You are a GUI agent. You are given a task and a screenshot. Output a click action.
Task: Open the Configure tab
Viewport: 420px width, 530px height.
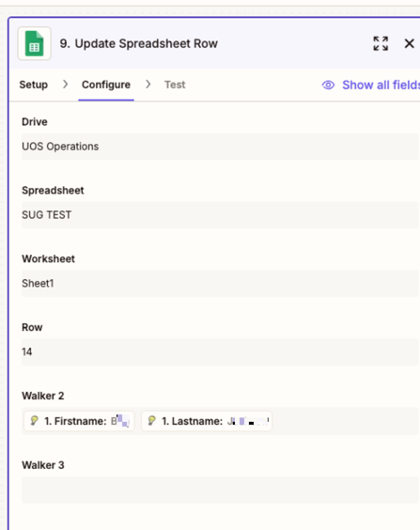click(x=106, y=85)
